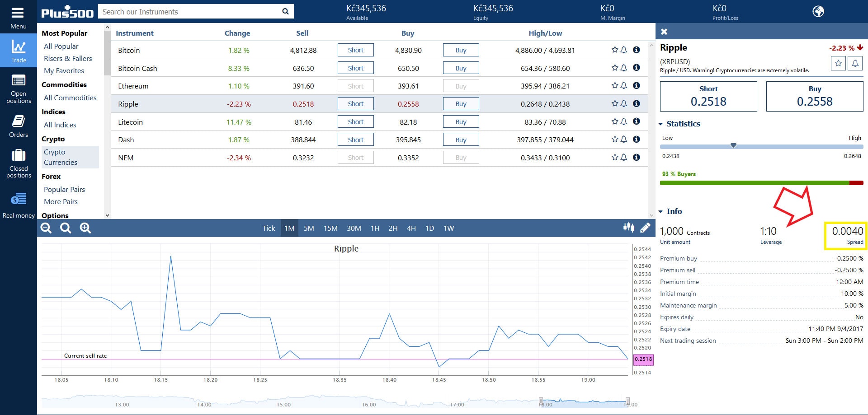Open info icon for Litecoin row
This screenshot has height=415, width=868.
(636, 121)
